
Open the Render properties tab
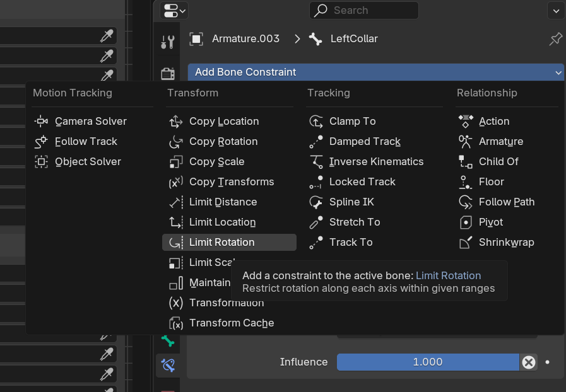(x=168, y=73)
